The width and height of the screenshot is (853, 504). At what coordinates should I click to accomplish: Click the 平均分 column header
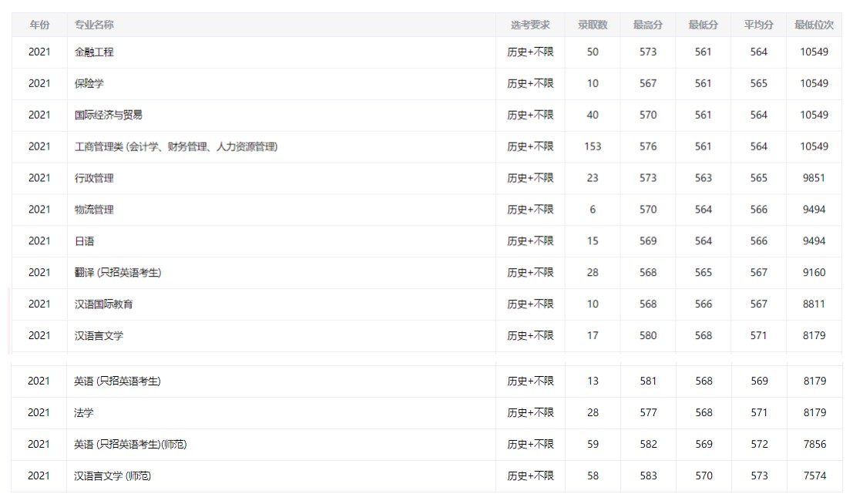coord(759,25)
